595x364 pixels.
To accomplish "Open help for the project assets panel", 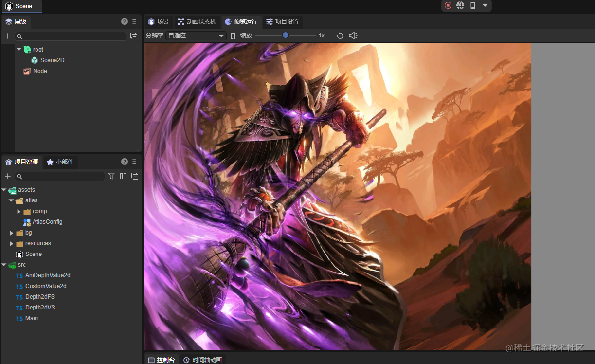I will (125, 162).
